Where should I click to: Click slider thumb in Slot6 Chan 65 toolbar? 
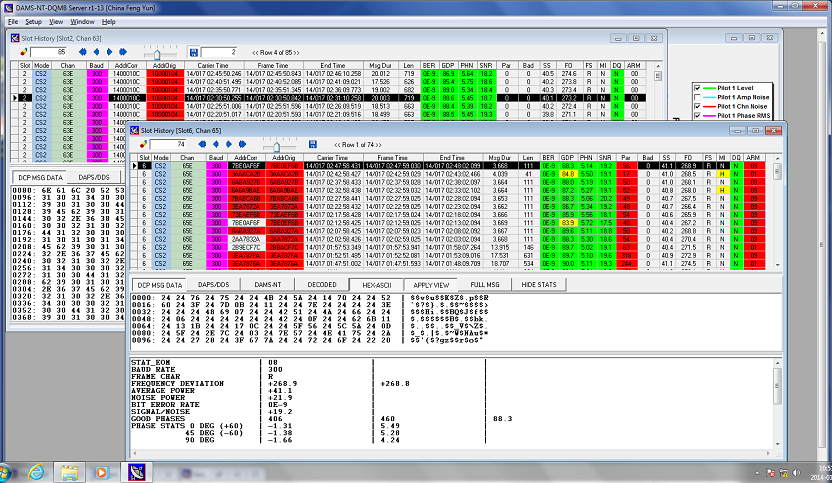(x=276, y=147)
